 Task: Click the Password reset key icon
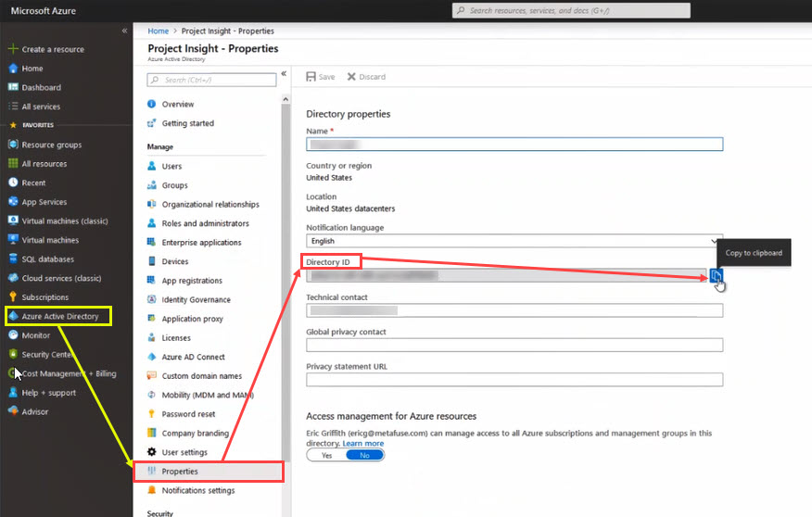pos(151,414)
